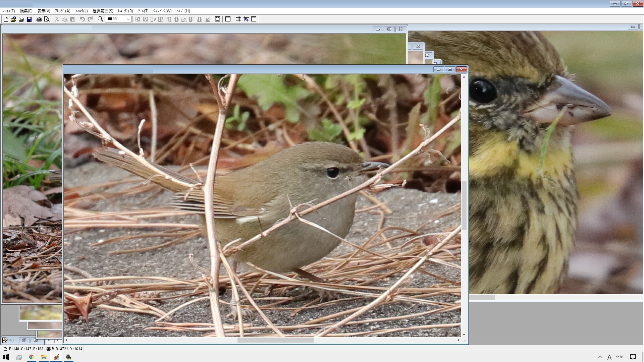This screenshot has width=644, height=362.
Task: Click the Print preview icon
Action: tap(47, 19)
